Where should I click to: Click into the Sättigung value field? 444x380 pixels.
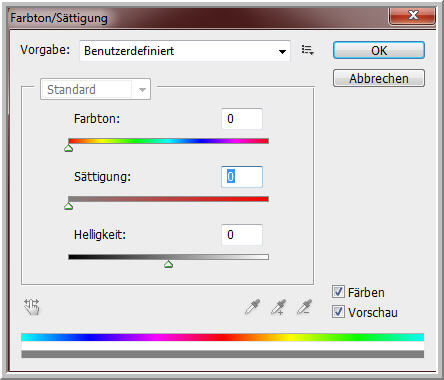(242, 177)
